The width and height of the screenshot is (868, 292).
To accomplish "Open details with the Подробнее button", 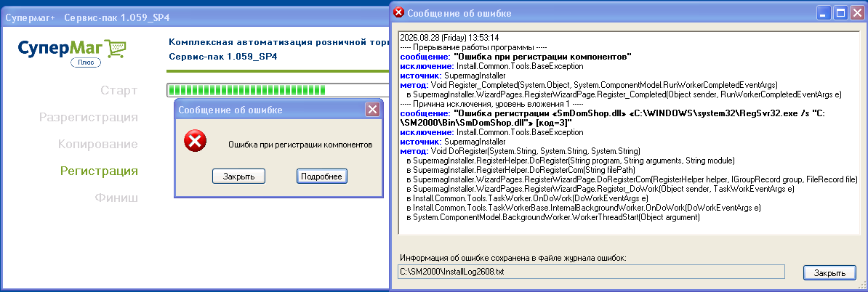I will pyautogui.click(x=322, y=177).
